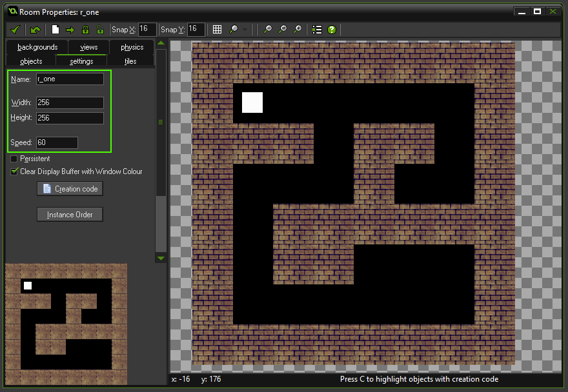Uncheck Clear Display Buffer with Window Colour
Viewport: 568px width, 392px height.
14,171
